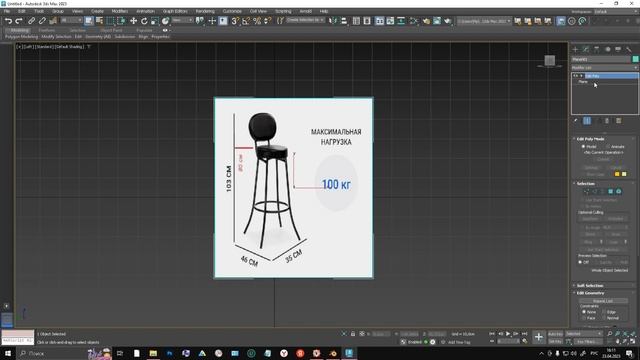The height and width of the screenshot is (360, 640).
Task: Click the object color swatch
Action: pyautogui.click(x=636, y=59)
